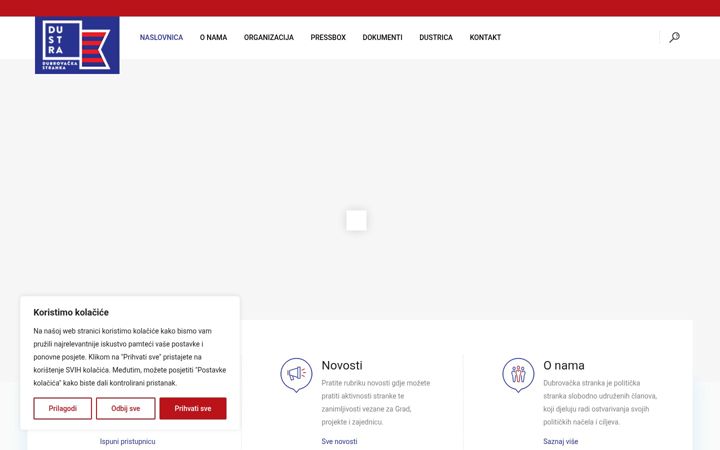Click the slider loading spinner box

click(356, 220)
